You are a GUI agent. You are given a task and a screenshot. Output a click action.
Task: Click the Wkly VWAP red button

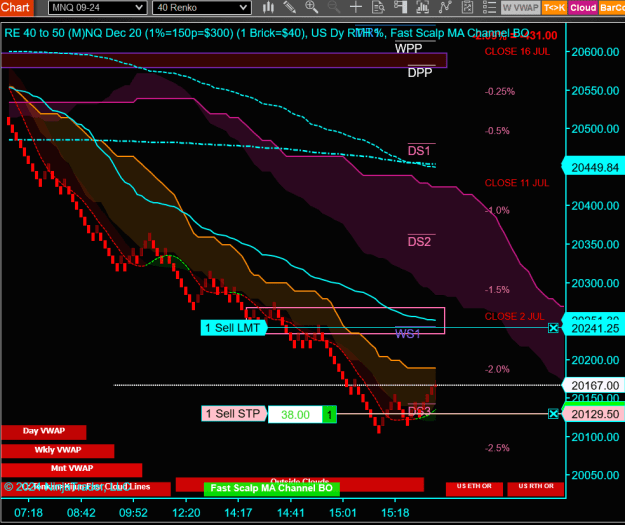(58, 450)
